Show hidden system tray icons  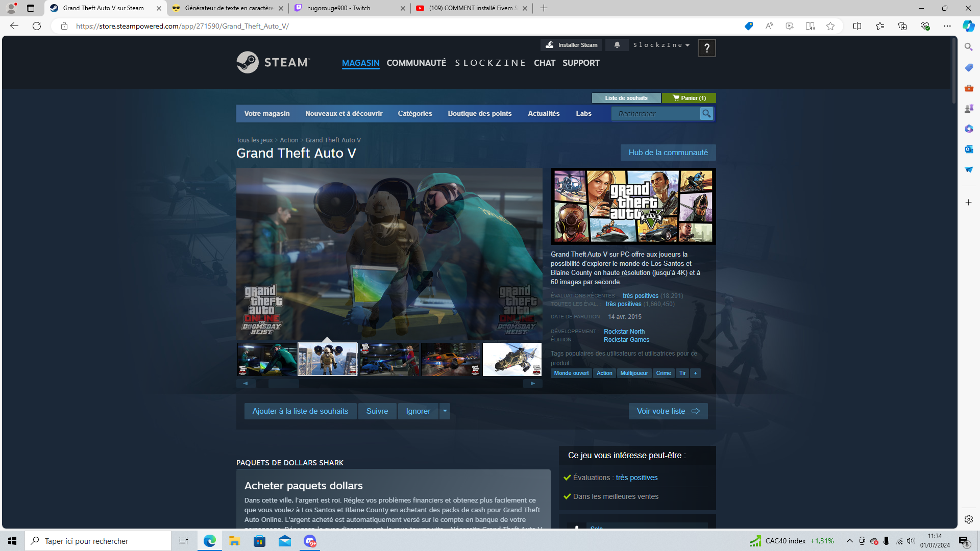(x=850, y=541)
